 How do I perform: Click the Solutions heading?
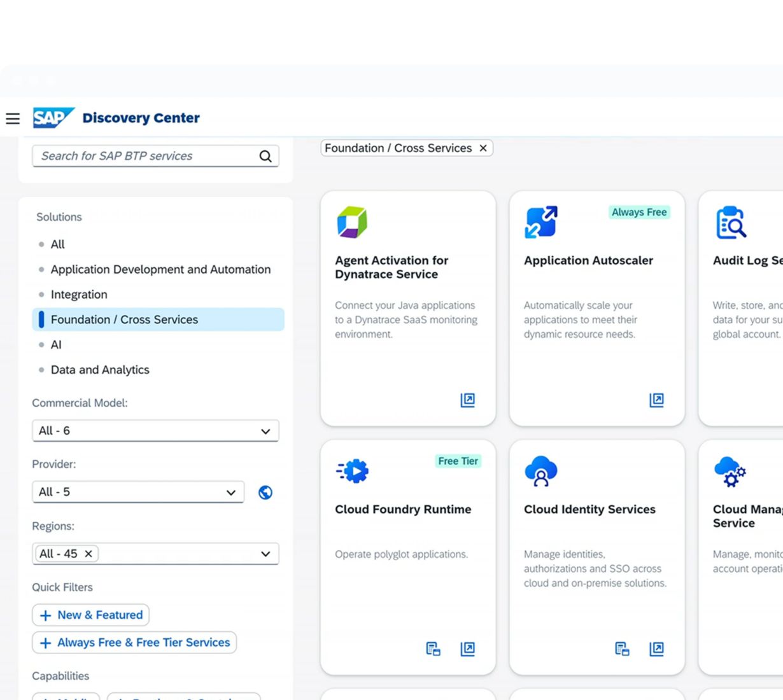coord(59,217)
